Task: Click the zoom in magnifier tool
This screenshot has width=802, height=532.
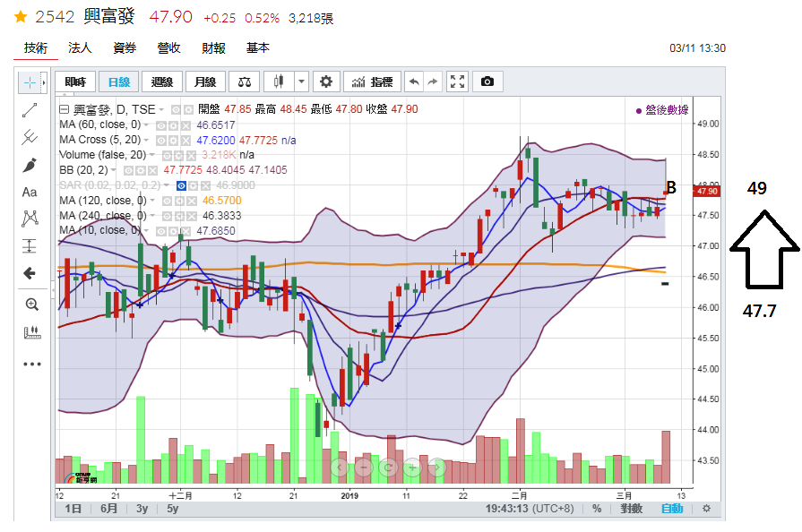Action: (x=31, y=305)
